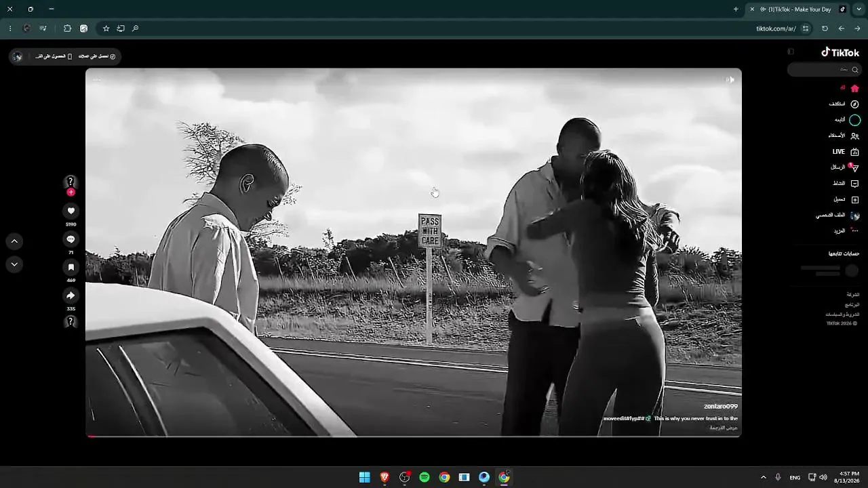Open the Following circle icon in sidebar
The image size is (868, 488).
(854, 120)
